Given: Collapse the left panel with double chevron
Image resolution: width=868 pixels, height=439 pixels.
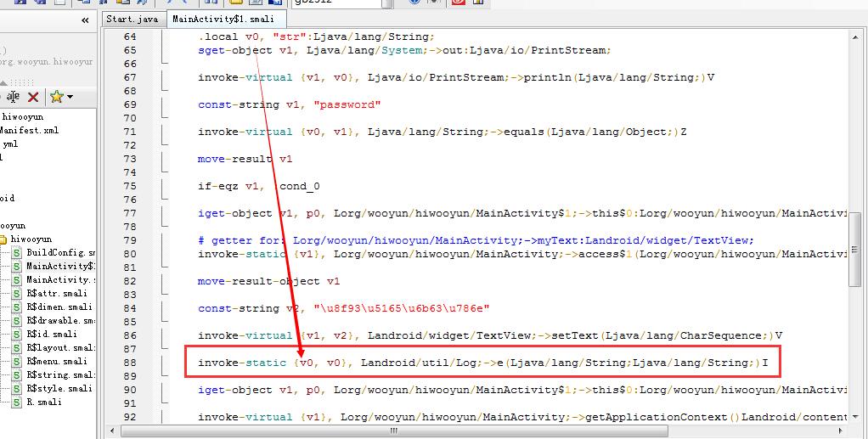Looking at the screenshot, I should [86, 20].
